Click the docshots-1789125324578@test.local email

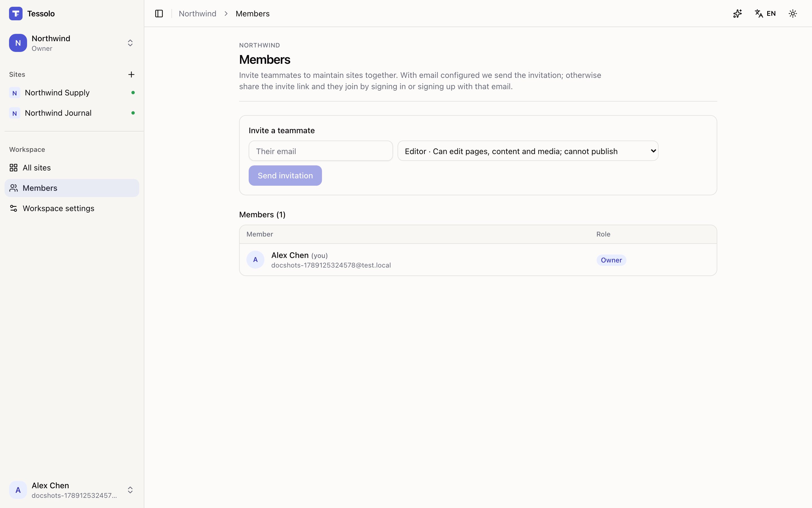[x=331, y=265]
